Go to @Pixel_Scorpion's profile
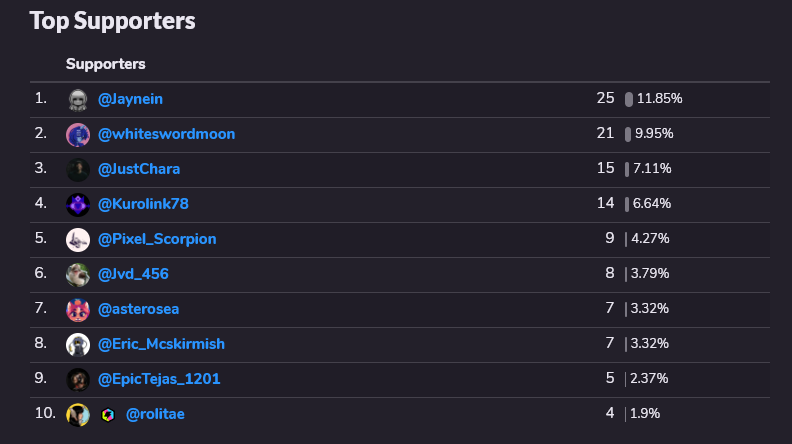The image size is (792, 444). pos(157,239)
